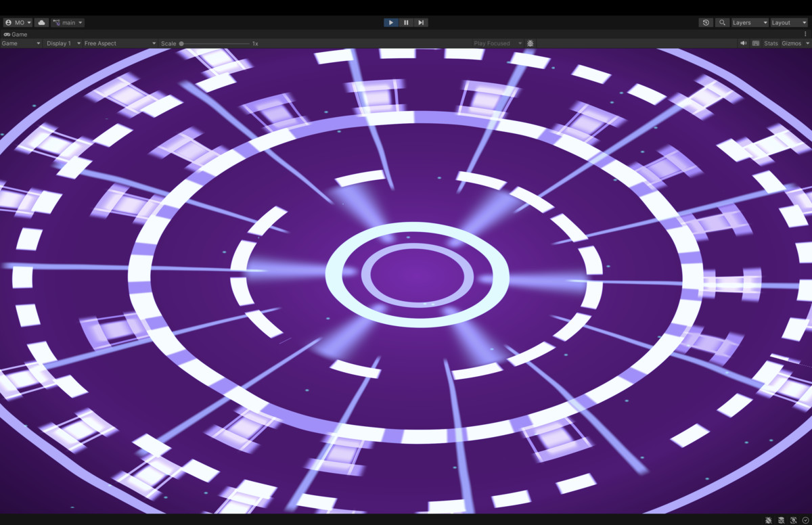The width and height of the screenshot is (812, 525).
Task: Open the Game view type dropdown
Action: [21, 43]
